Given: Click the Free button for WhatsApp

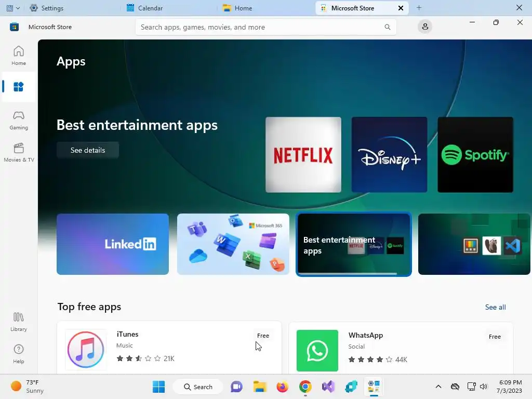Looking at the screenshot, I should (x=495, y=337).
